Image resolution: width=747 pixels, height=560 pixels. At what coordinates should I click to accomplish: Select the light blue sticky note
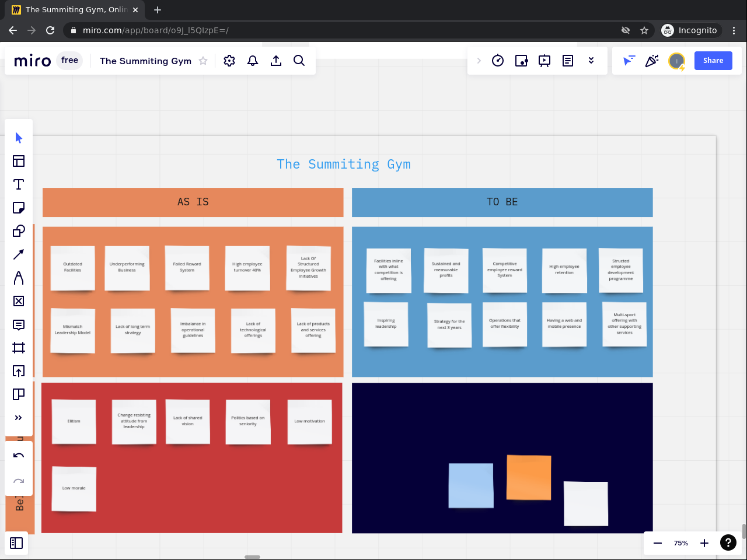[x=471, y=485]
